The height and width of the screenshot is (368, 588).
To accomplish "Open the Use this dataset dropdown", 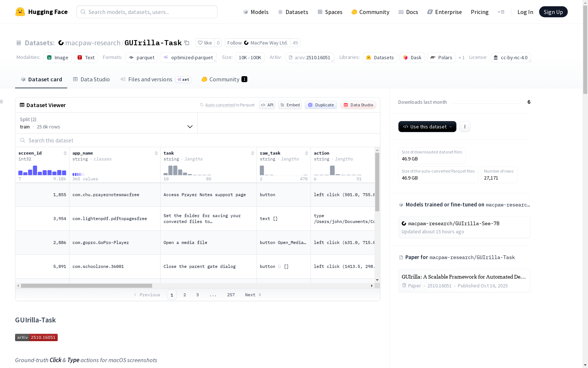I will (427, 127).
